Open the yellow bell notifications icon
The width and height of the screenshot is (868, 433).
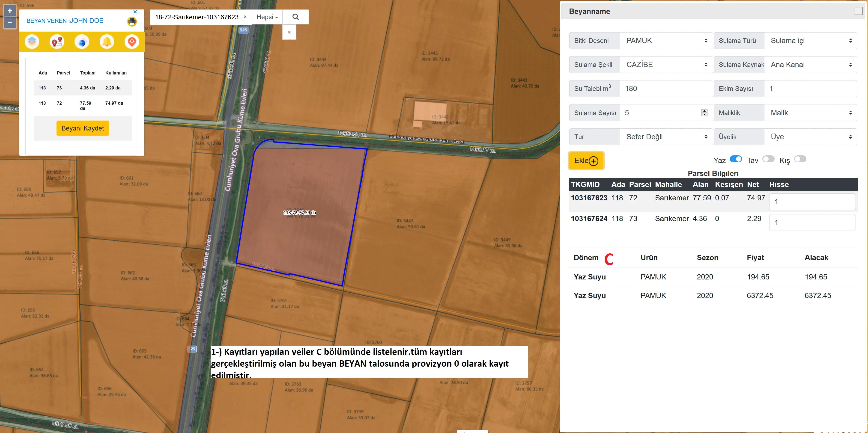[x=107, y=42]
